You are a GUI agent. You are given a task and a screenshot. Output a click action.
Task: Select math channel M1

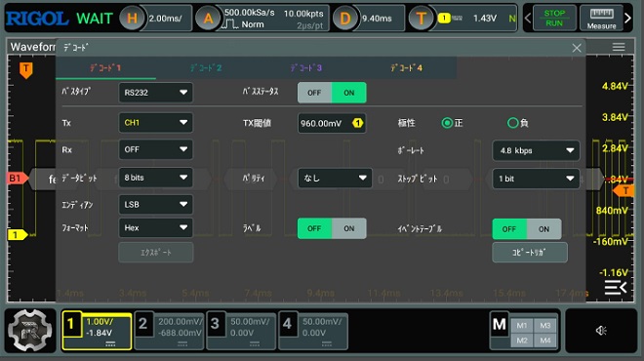(x=522, y=326)
